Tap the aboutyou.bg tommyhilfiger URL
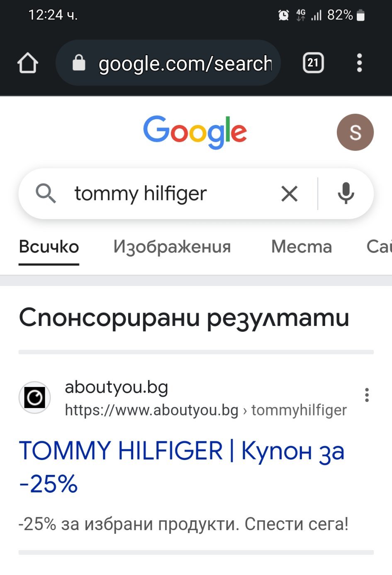Screen dimensions: 392x575 tap(206, 410)
